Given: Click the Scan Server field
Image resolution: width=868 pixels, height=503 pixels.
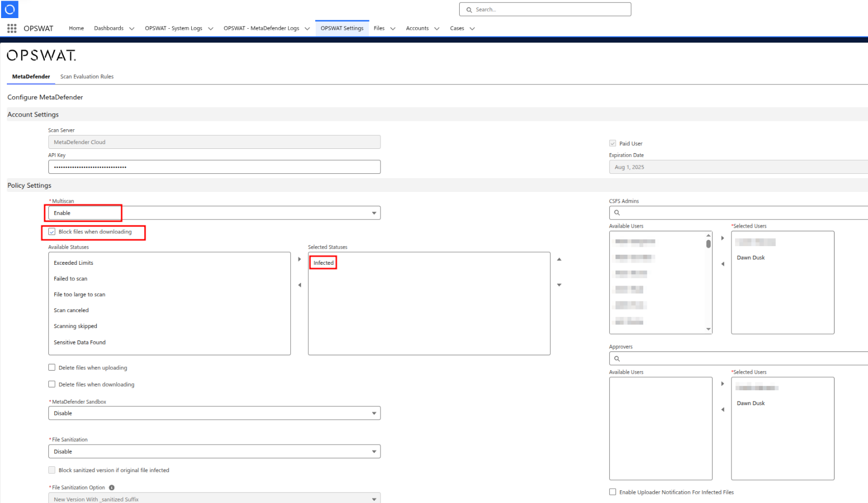Looking at the screenshot, I should [214, 142].
